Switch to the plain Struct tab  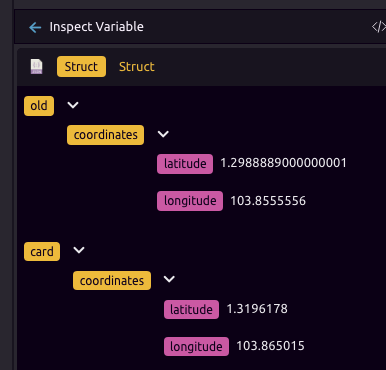pyautogui.click(x=137, y=67)
